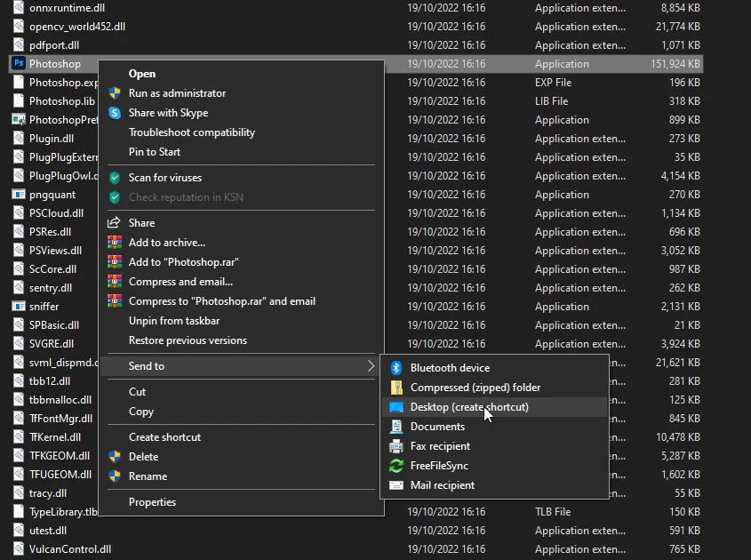Select Troubleshoot compatibility

coord(241,132)
